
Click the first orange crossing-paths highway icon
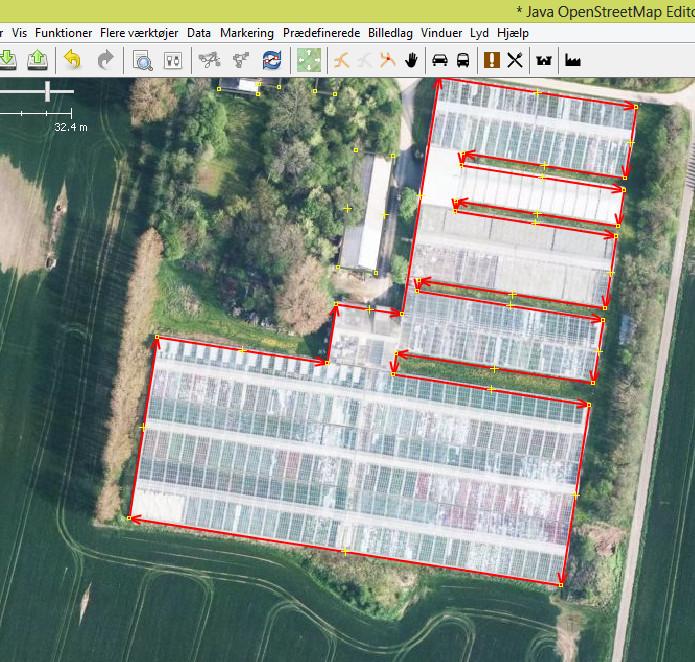coord(341,60)
